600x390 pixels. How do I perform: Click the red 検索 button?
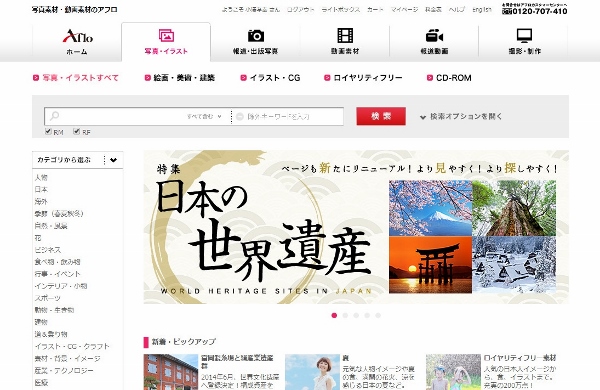[381, 116]
